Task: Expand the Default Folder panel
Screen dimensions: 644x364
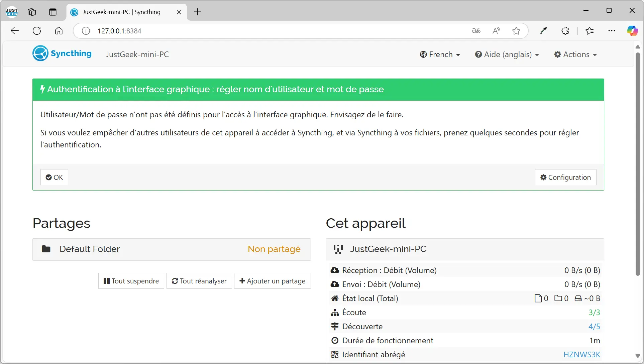Action: coord(172,249)
